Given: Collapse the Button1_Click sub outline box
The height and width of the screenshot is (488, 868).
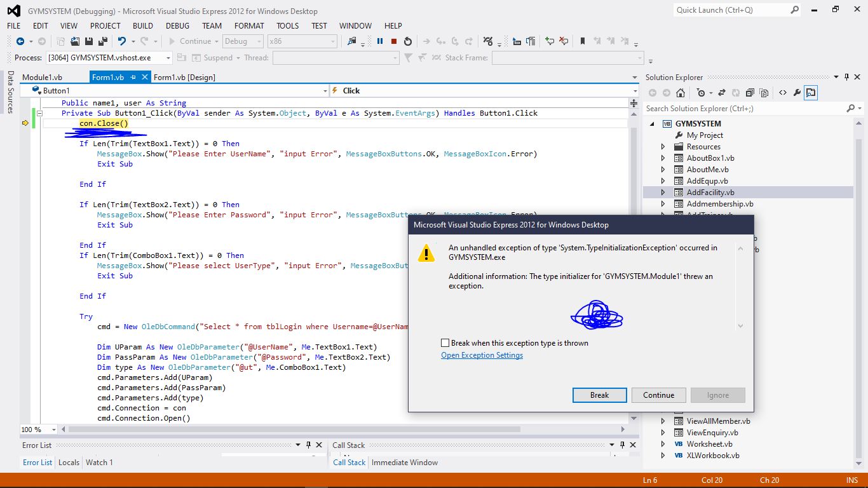Looking at the screenshot, I should coord(39,113).
